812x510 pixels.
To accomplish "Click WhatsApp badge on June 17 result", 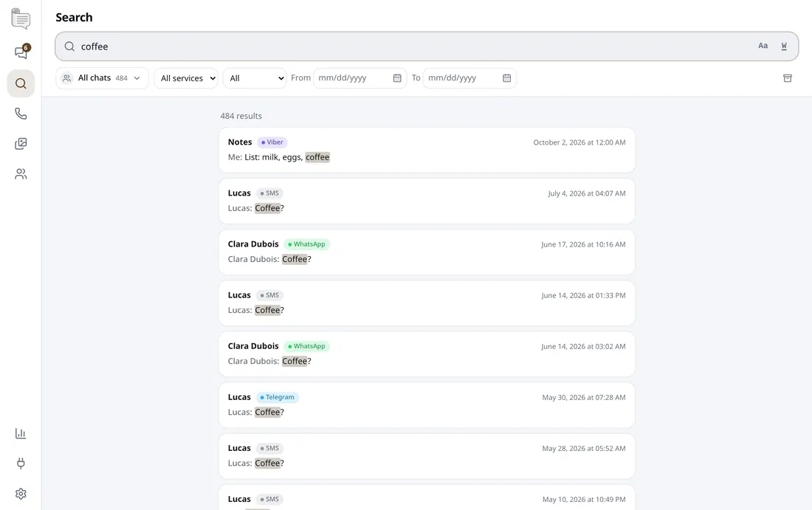I will click(x=306, y=244).
